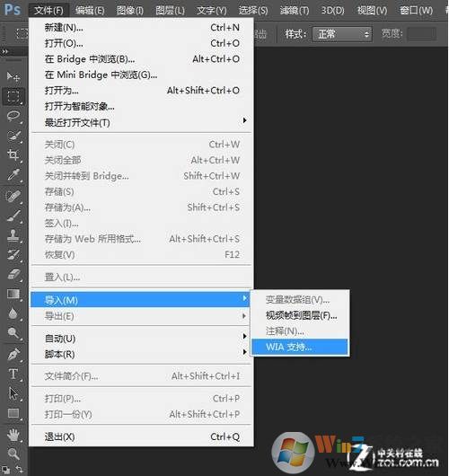Choose 打开为... menu entry
Screen dimensions: 449x476
[x=142, y=91]
